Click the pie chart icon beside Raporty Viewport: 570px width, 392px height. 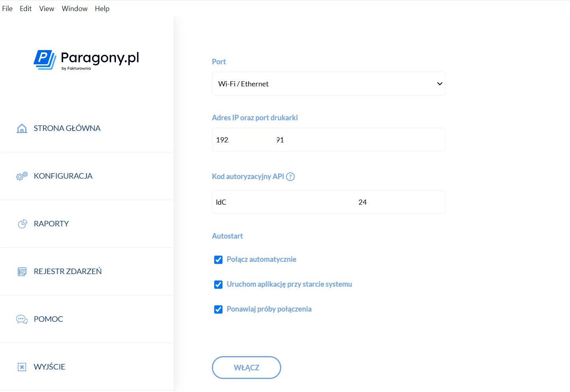pos(22,224)
